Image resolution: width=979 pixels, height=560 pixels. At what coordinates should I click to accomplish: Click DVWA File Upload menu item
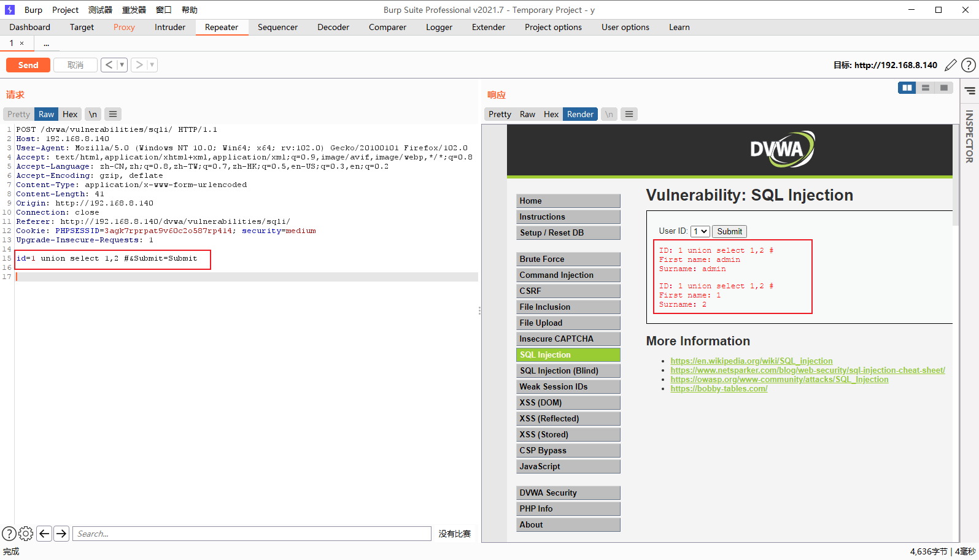(568, 323)
